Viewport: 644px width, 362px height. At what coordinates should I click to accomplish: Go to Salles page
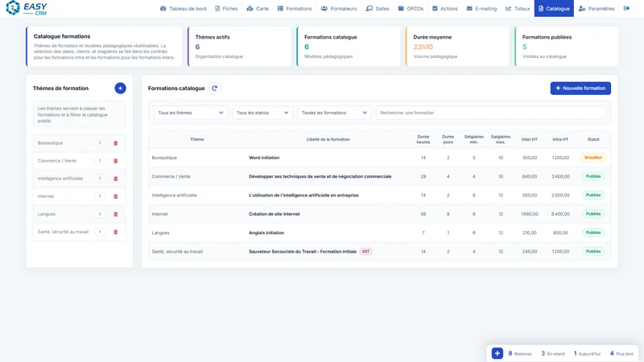point(378,9)
